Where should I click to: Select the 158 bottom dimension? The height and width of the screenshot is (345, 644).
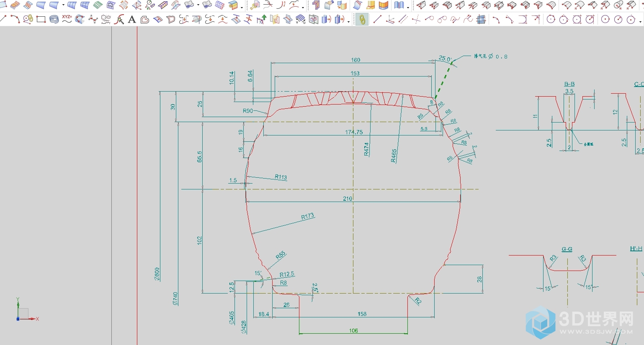[x=362, y=314]
